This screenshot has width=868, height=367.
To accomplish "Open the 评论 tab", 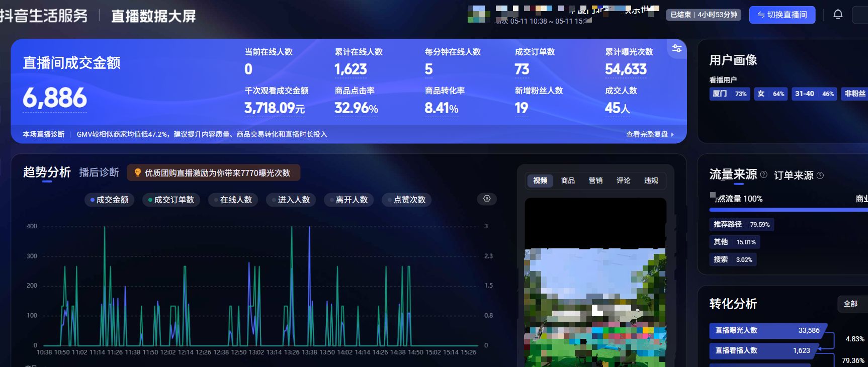I will [623, 180].
